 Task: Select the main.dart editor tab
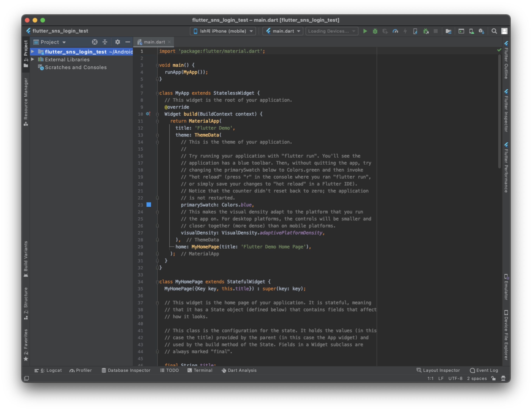pos(154,42)
